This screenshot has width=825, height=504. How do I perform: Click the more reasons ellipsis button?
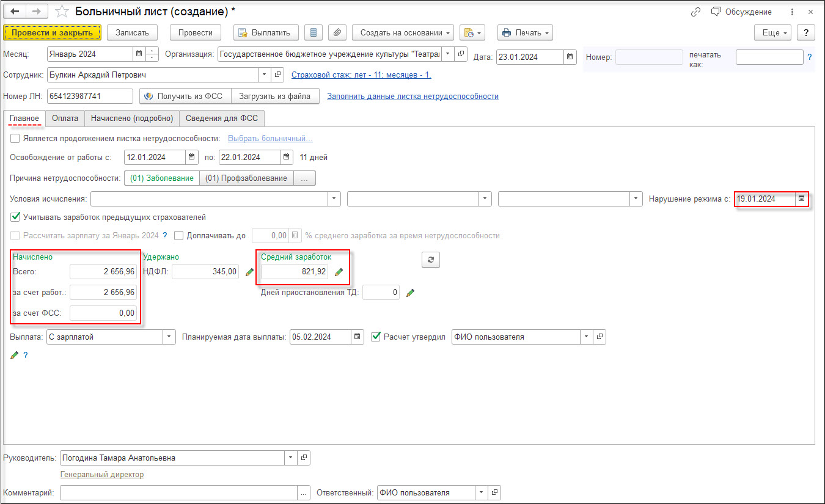click(x=305, y=178)
